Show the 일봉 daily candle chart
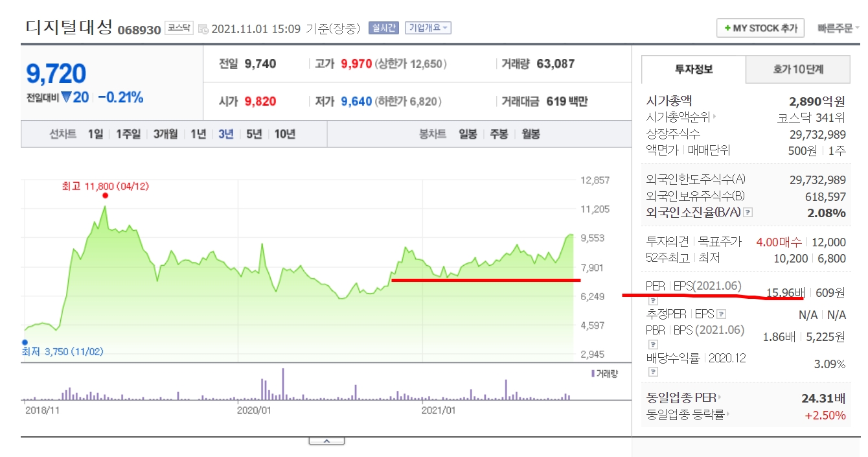 pos(468,134)
